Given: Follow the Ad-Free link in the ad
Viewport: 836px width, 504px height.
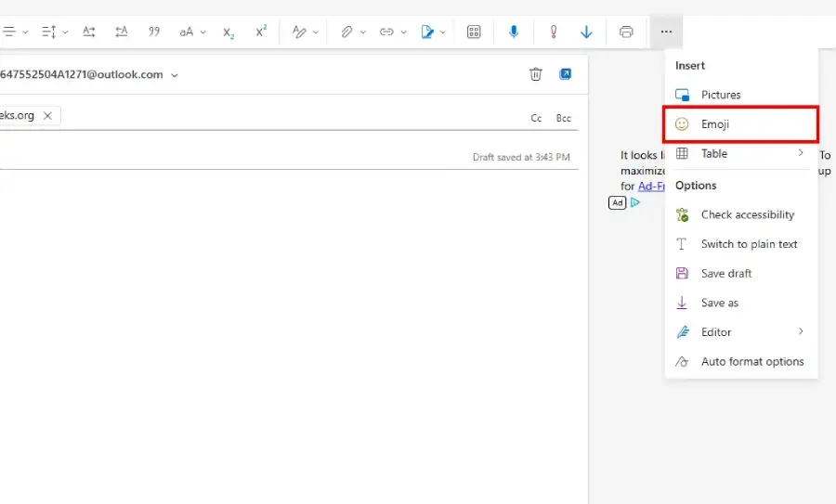Looking at the screenshot, I should [651, 186].
